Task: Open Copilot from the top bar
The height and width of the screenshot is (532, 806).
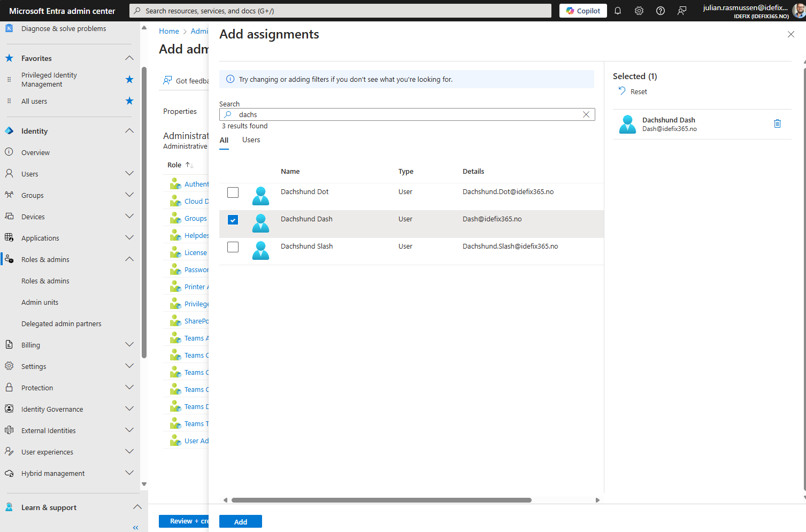Action: (582, 11)
